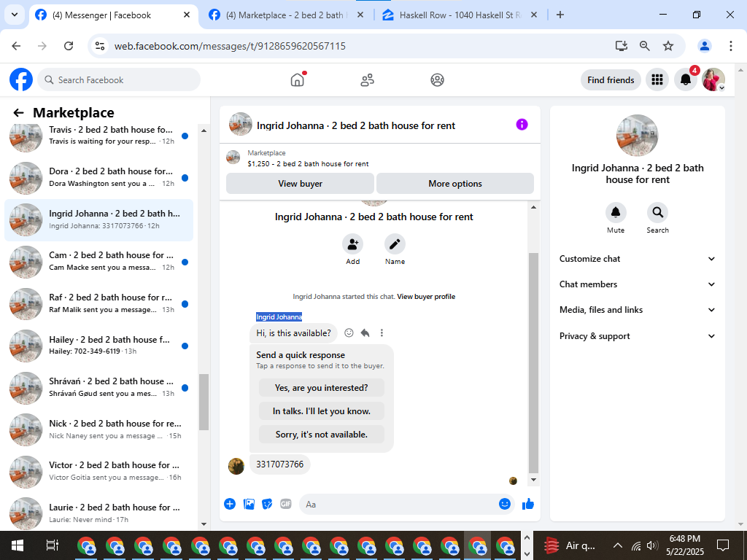Go to the Home feed icon
747x560 pixels.
(298, 79)
